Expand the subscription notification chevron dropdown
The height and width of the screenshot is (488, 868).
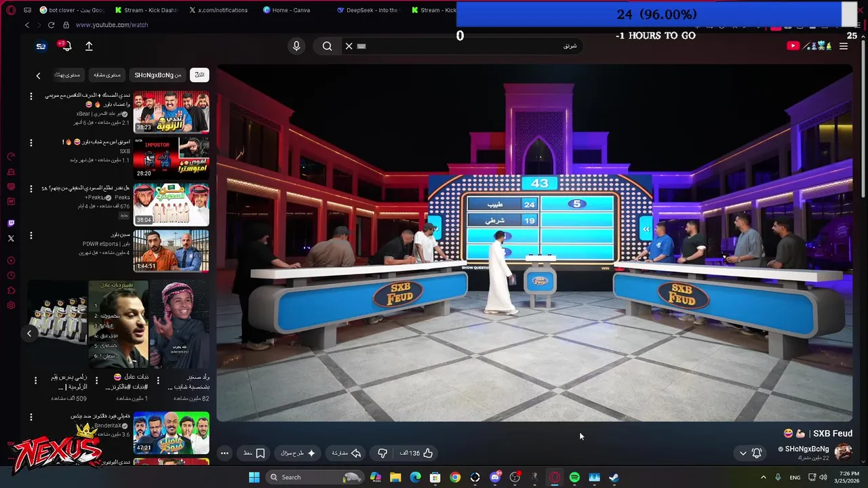tap(743, 453)
